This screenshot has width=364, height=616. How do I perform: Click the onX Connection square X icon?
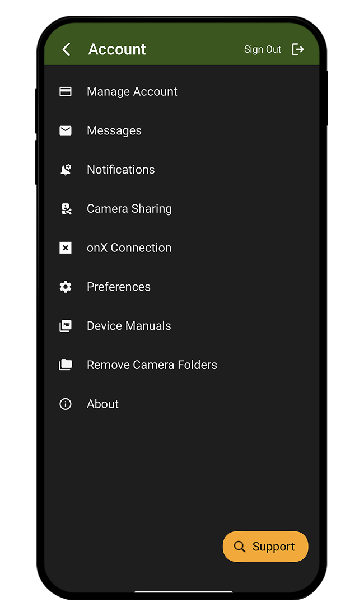[66, 248]
